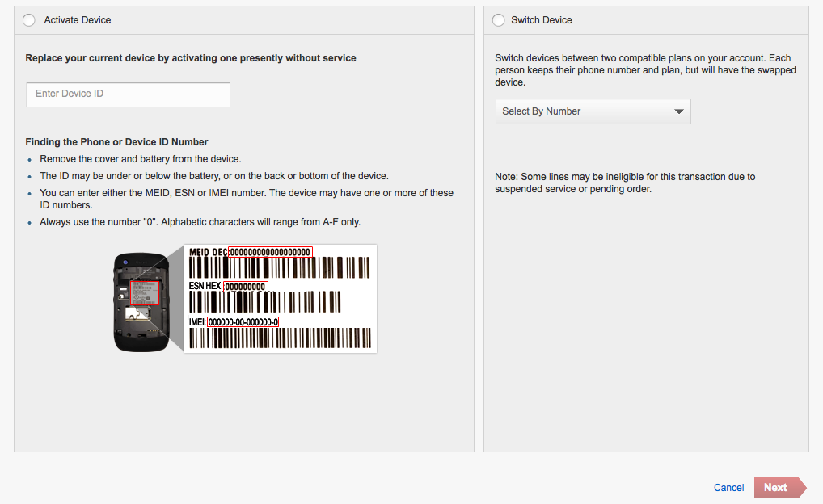Click the ESN HEX number on label
Viewport: 823px width, 504px height.
pyautogui.click(x=246, y=287)
